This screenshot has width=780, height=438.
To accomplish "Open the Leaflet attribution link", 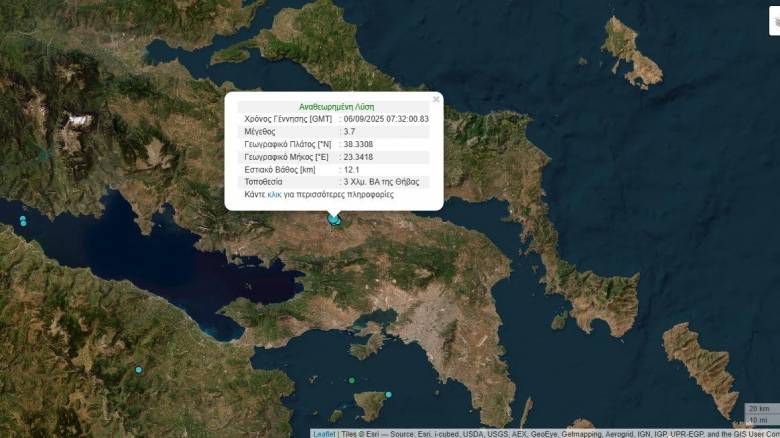I will [x=324, y=434].
